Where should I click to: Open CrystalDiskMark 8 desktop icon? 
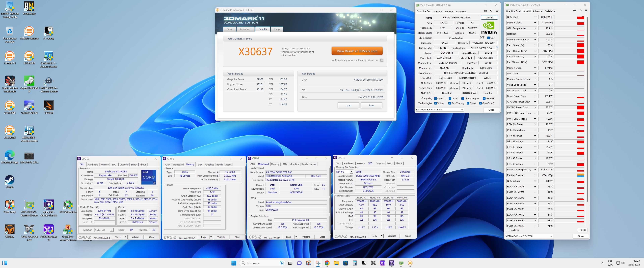(x=29, y=84)
